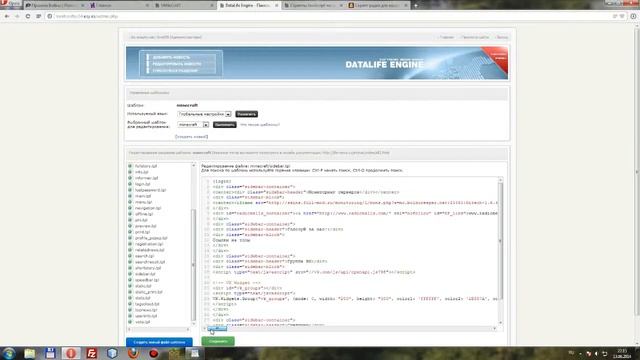Viewport: 640px width, 360px height.
Task: Click the green icon beside pm.tpl
Action: click(x=130, y=220)
